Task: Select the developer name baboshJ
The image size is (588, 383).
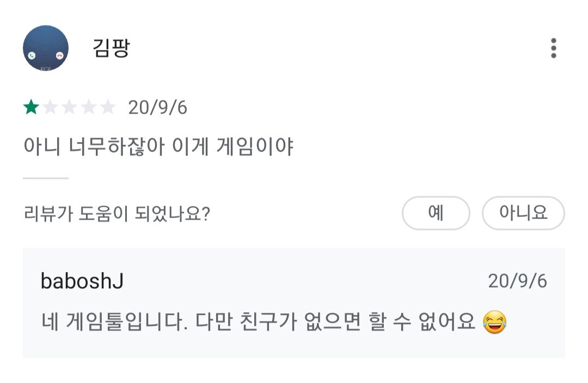Action: pos(82,281)
